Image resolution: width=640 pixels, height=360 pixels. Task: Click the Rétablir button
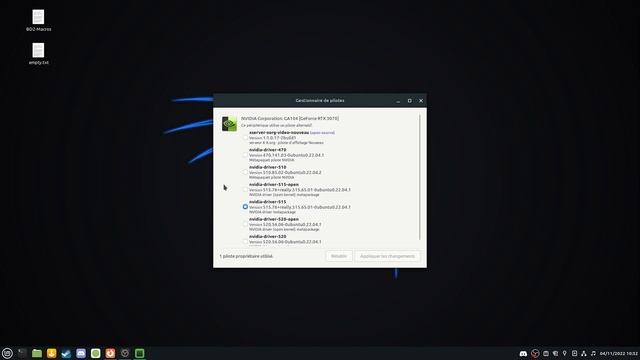tap(339, 256)
